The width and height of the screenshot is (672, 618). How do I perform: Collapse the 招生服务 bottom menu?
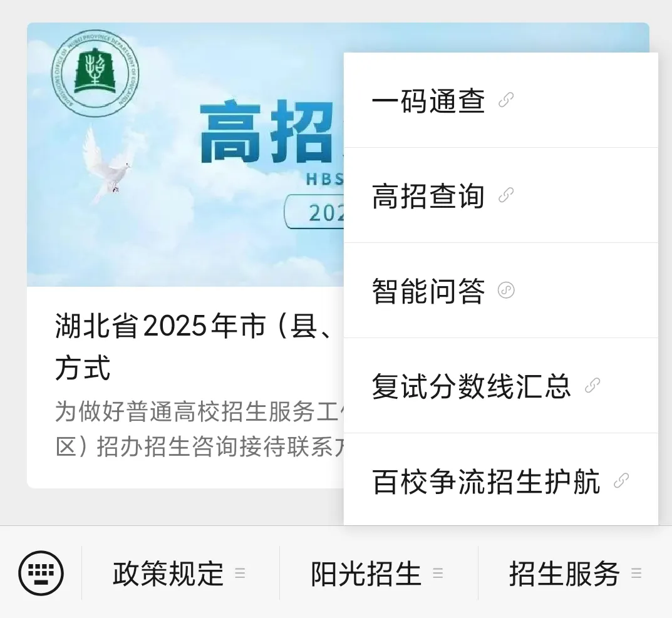tap(575, 573)
